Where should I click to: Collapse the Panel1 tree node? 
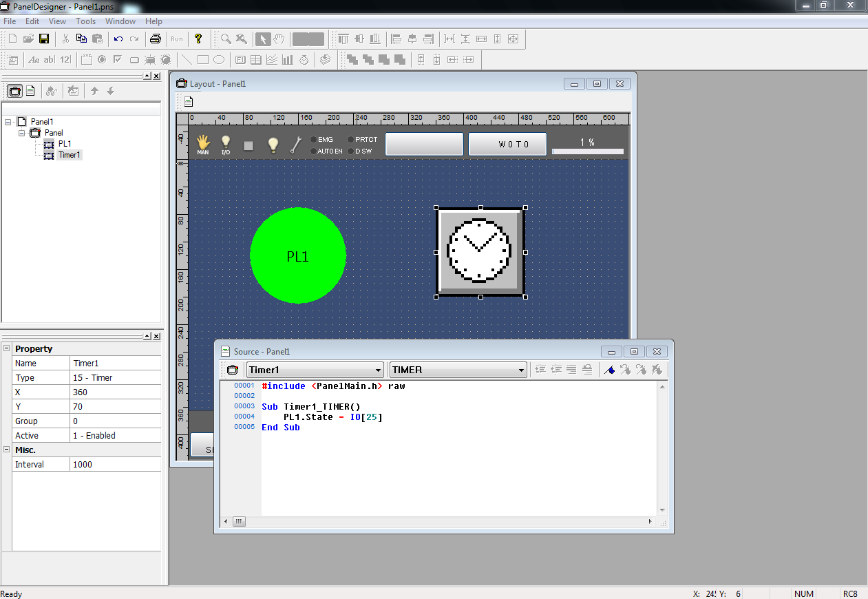8,122
